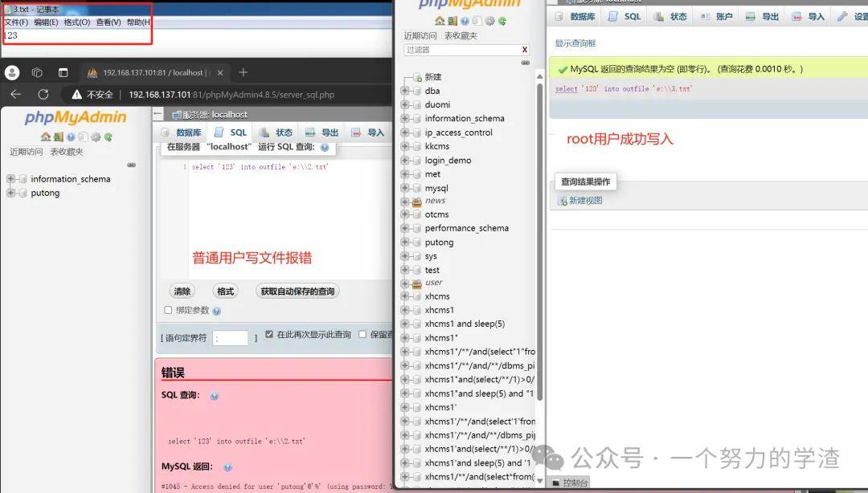Viewport: 868px width, 493px height.
Task: Expand performance_schema database node
Action: pos(405,228)
